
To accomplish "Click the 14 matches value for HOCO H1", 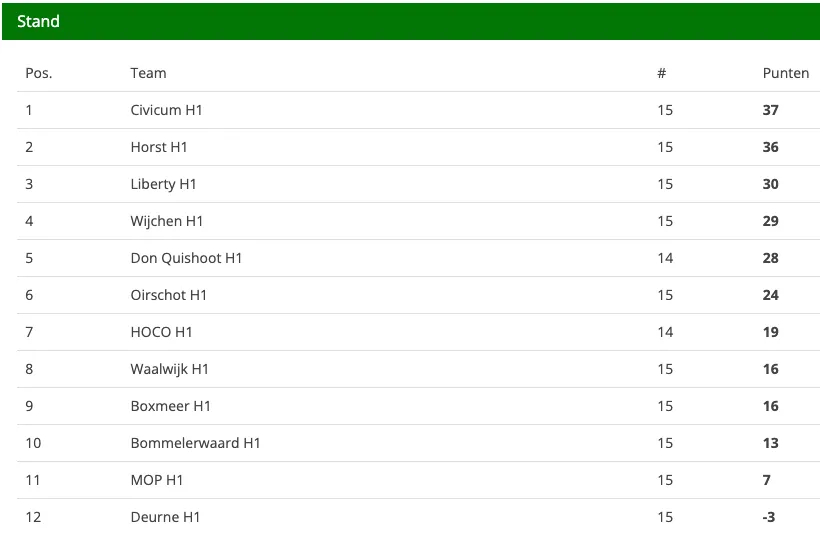I will point(665,332).
